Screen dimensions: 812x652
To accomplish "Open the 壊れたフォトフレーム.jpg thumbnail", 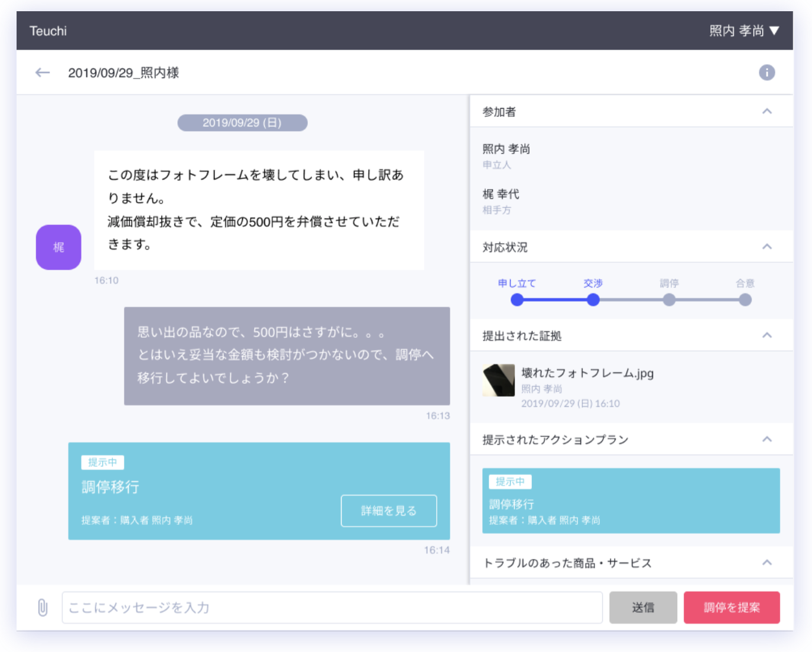I will tap(498, 380).
